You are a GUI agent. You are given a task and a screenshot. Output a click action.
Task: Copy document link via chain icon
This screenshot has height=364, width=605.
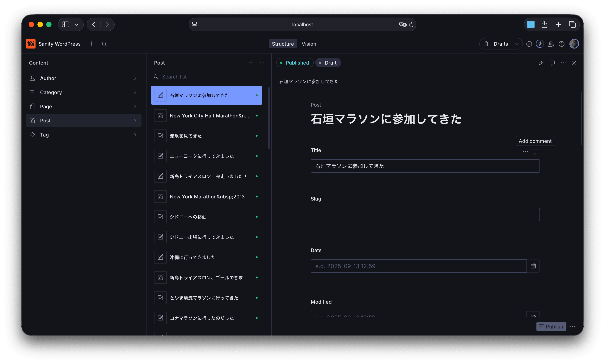click(x=541, y=63)
